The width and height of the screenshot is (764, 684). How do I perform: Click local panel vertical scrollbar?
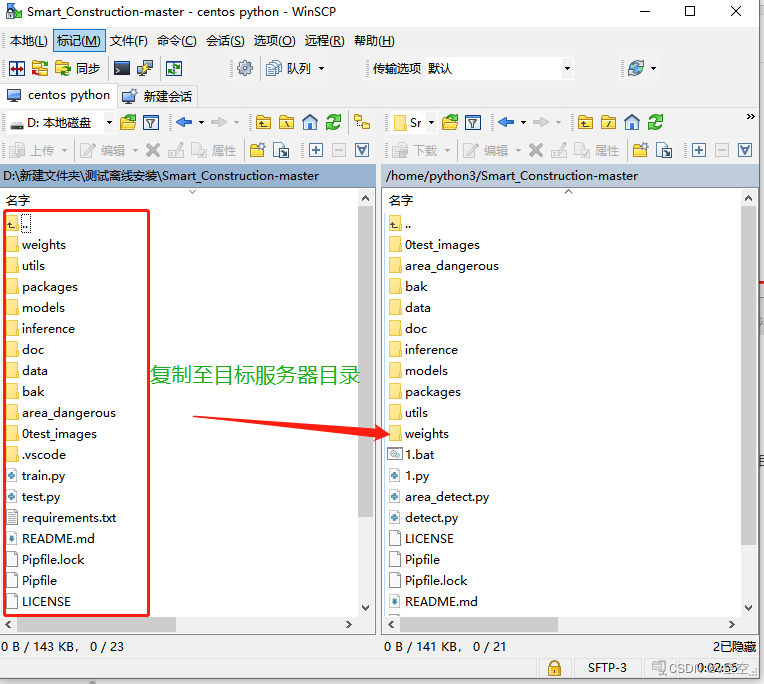[365, 361]
